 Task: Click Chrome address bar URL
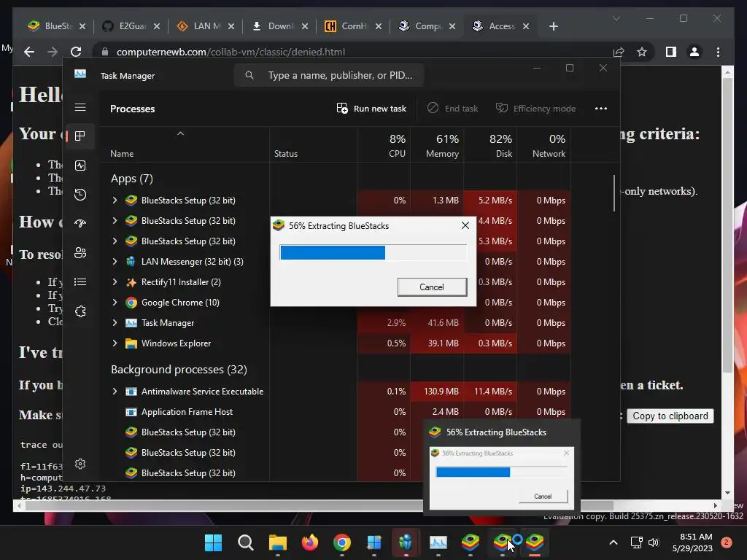coord(231,52)
